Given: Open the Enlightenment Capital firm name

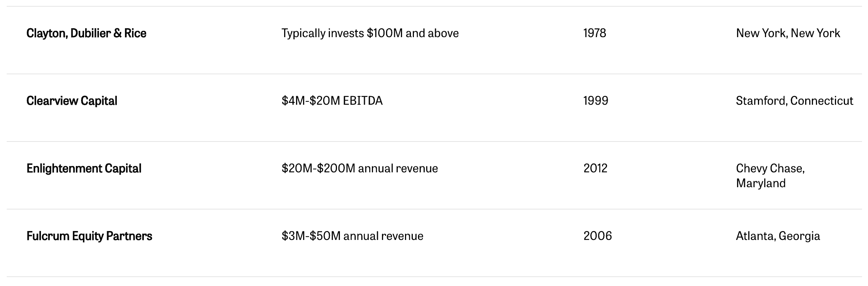Looking at the screenshot, I should click(84, 169).
